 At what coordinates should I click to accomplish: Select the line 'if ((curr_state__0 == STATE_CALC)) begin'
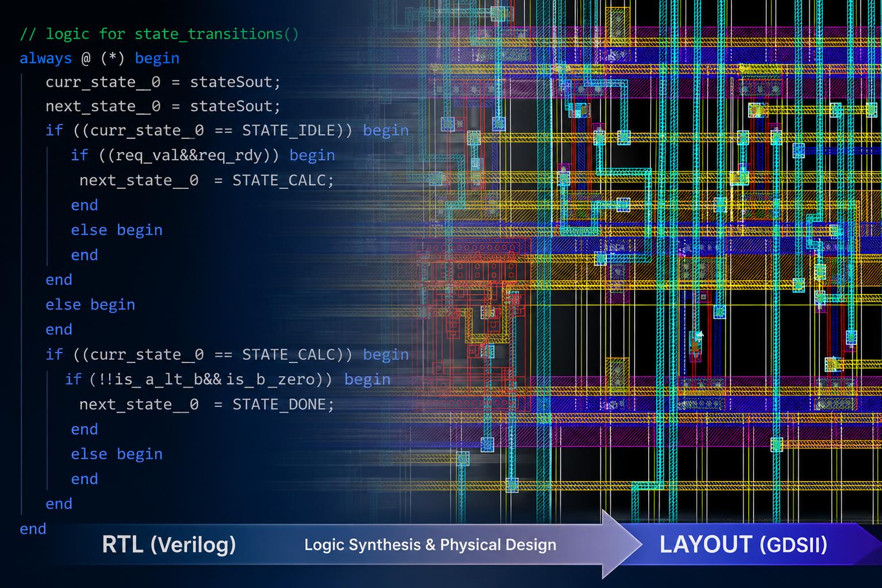[x=227, y=355]
